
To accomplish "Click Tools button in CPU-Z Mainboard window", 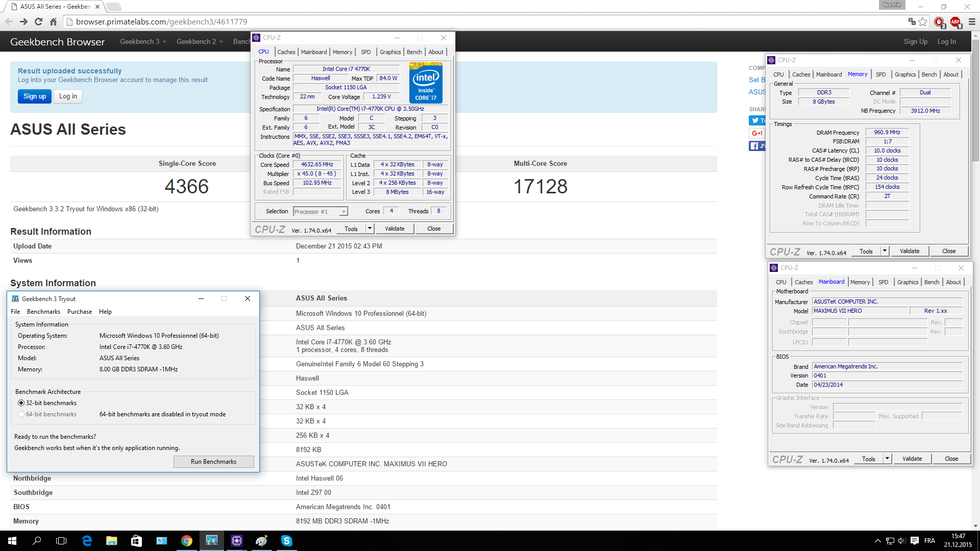I will 869,459.
